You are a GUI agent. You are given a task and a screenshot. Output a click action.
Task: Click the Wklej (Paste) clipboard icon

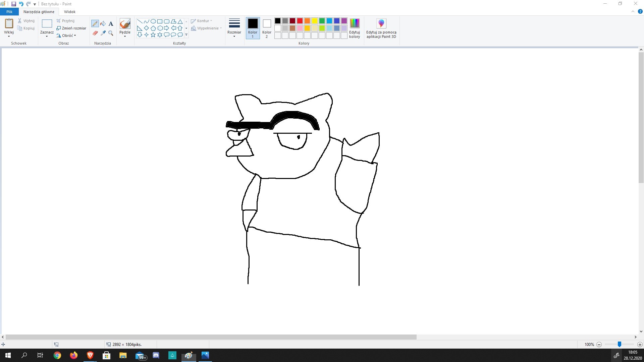[9, 23]
